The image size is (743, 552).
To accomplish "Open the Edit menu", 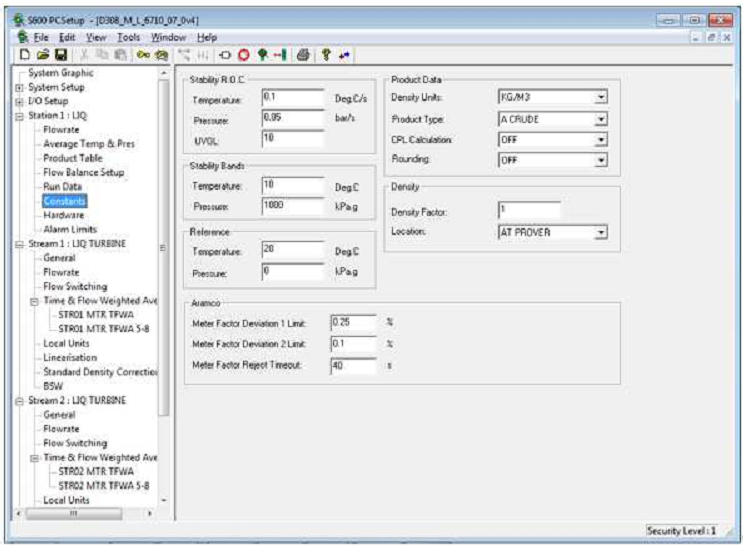I will [x=67, y=37].
